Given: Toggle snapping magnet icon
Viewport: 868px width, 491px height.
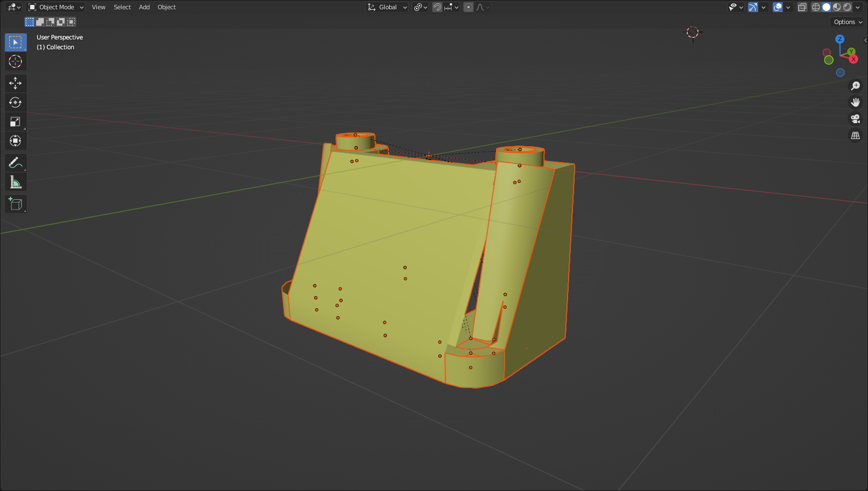Looking at the screenshot, I should (x=437, y=7).
